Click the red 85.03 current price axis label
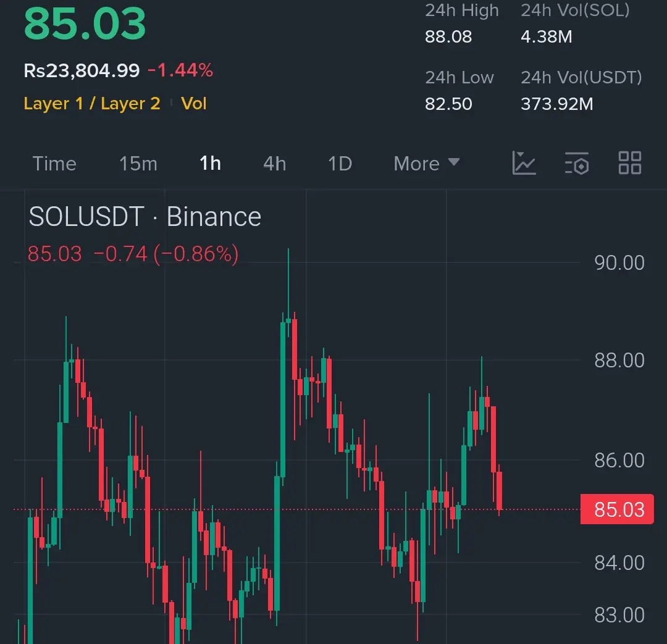667x644 pixels. 617,509
